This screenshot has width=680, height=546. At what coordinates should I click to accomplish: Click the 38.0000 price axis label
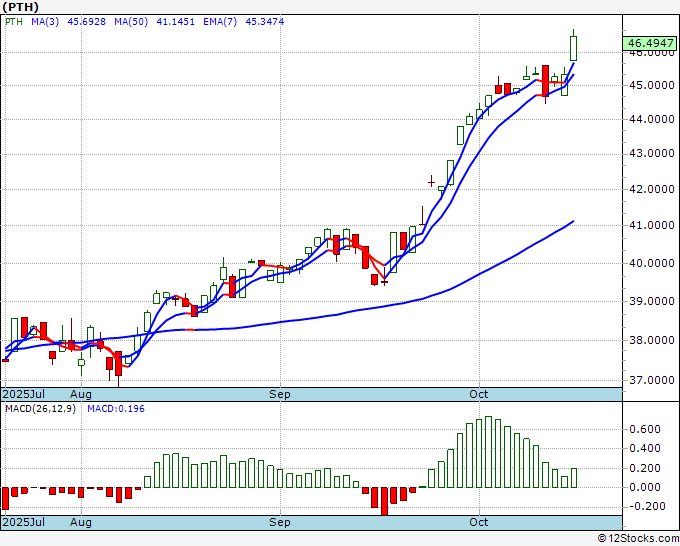[x=651, y=340]
